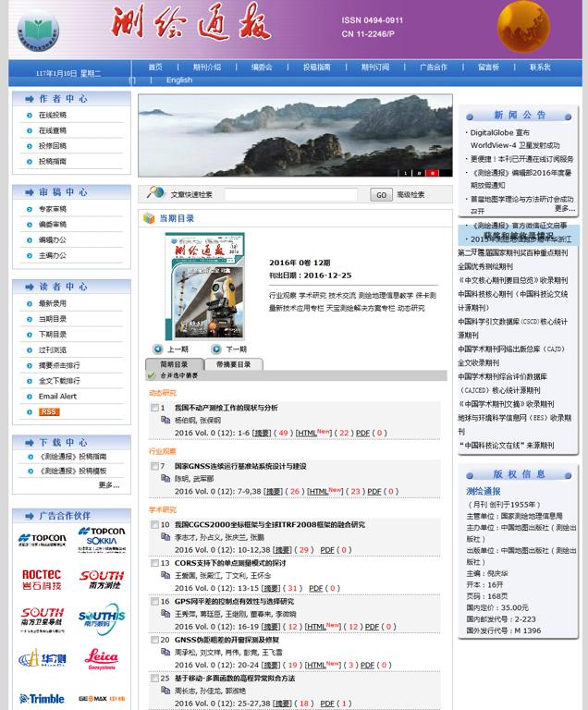Tick checkbox for article 25 基于移动
This screenshot has width=588, height=710.
(155, 679)
